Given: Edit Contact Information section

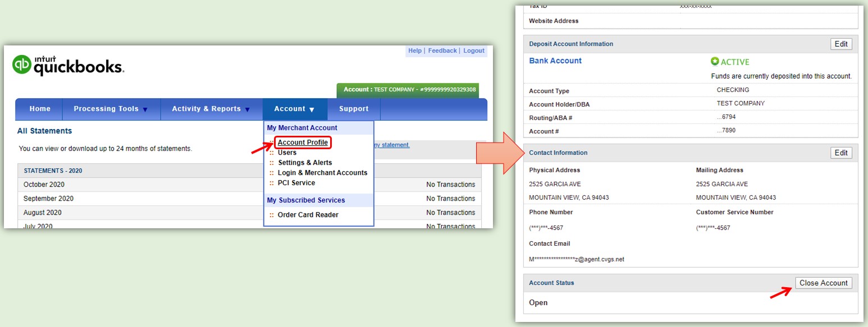Looking at the screenshot, I should (841, 153).
